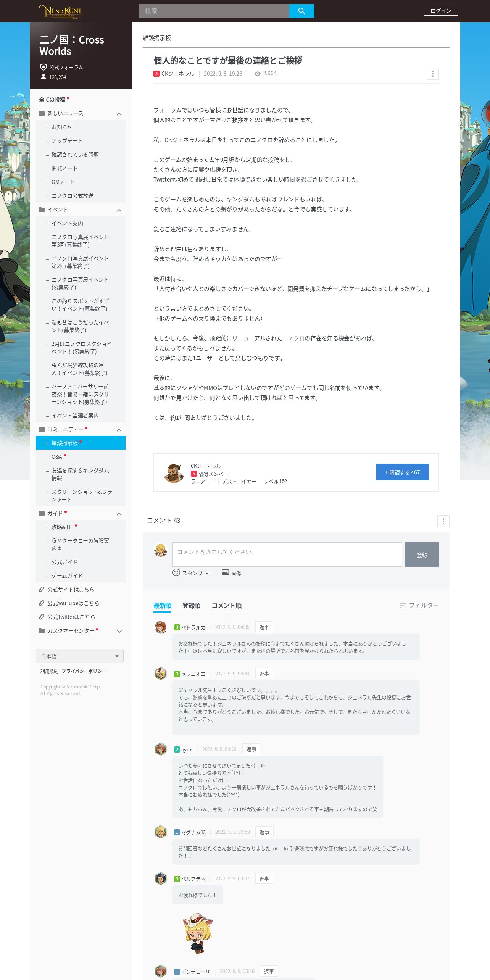Click the 登録 comment submit button
This screenshot has height=980, width=490.
[x=422, y=554]
